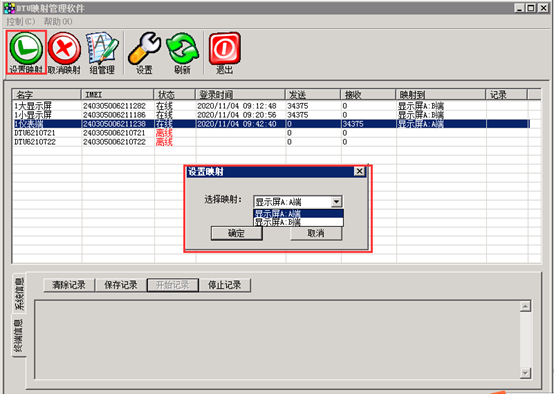Screen dimensions: 554x394
Task: Click login time 2020/11/04 09:12:48
Action: (237, 106)
